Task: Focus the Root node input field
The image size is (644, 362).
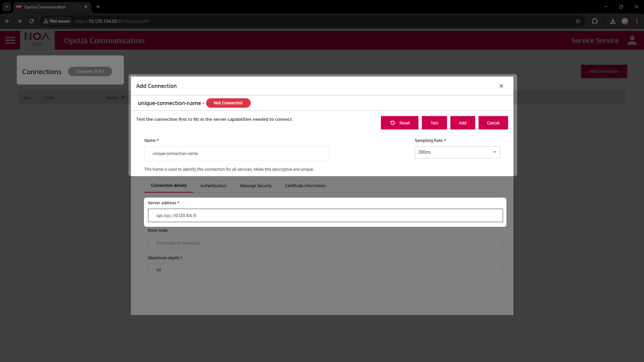Action: tap(325, 243)
